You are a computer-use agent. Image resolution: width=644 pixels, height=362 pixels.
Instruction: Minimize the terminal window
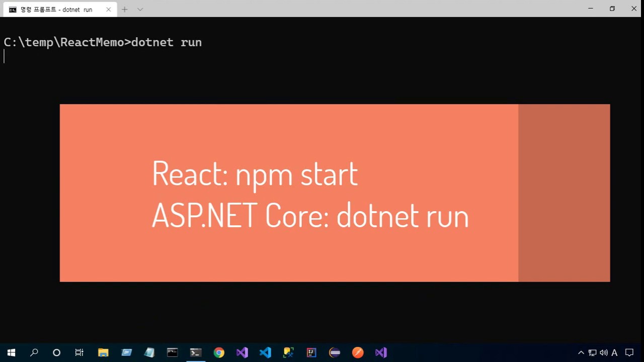coord(591,9)
